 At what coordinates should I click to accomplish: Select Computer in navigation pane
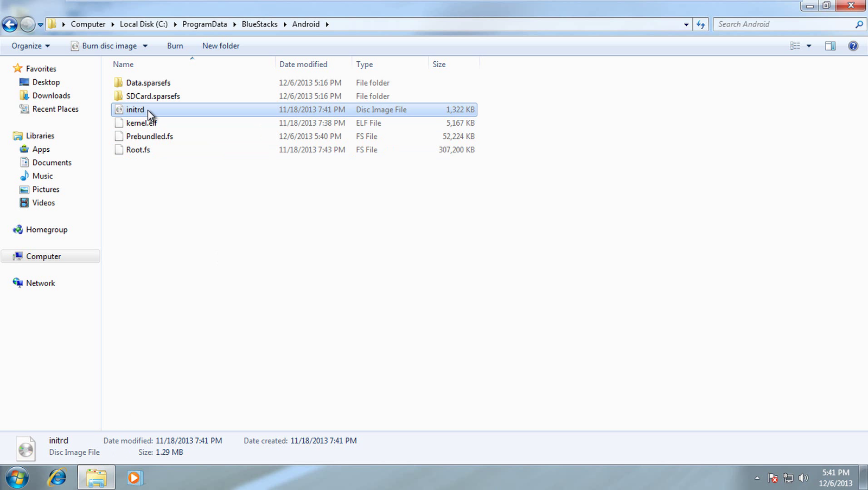50,256
